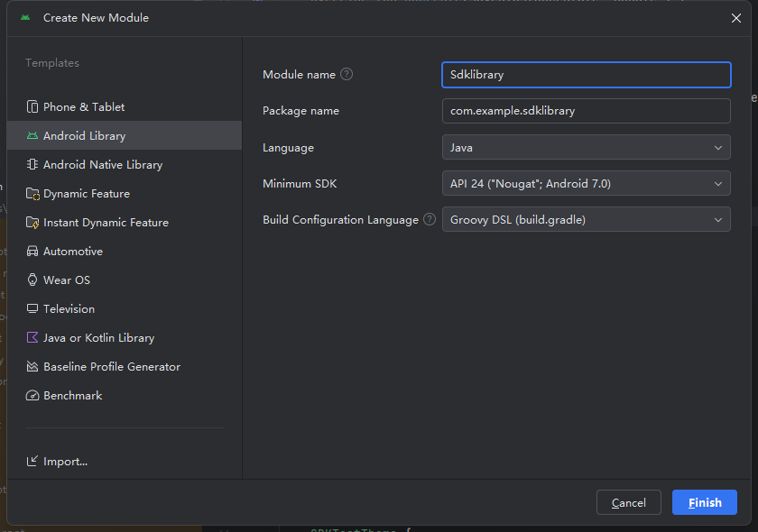Image resolution: width=758 pixels, height=532 pixels.
Task: Choose the Benchmark template
Action: click(125, 395)
